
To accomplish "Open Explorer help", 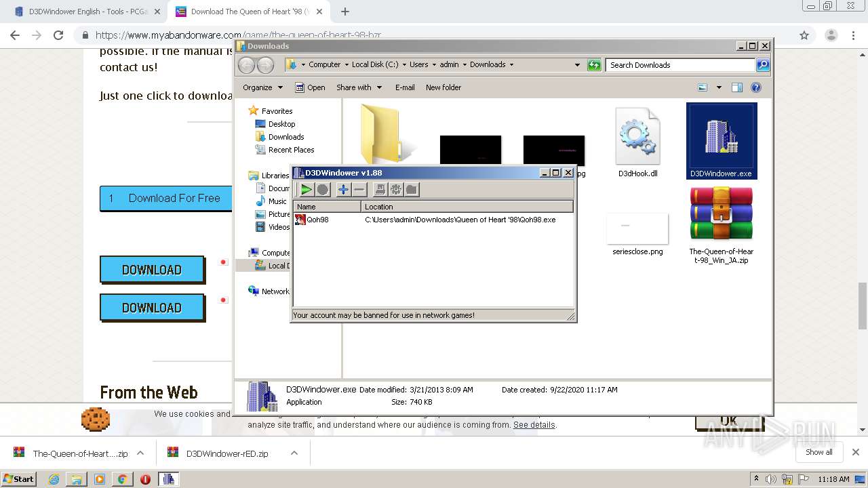I will 756,87.
